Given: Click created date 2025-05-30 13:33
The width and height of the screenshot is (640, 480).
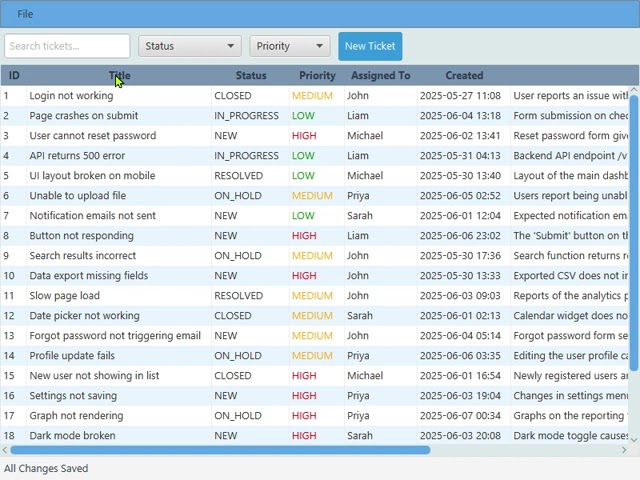Looking at the screenshot, I should point(460,276).
